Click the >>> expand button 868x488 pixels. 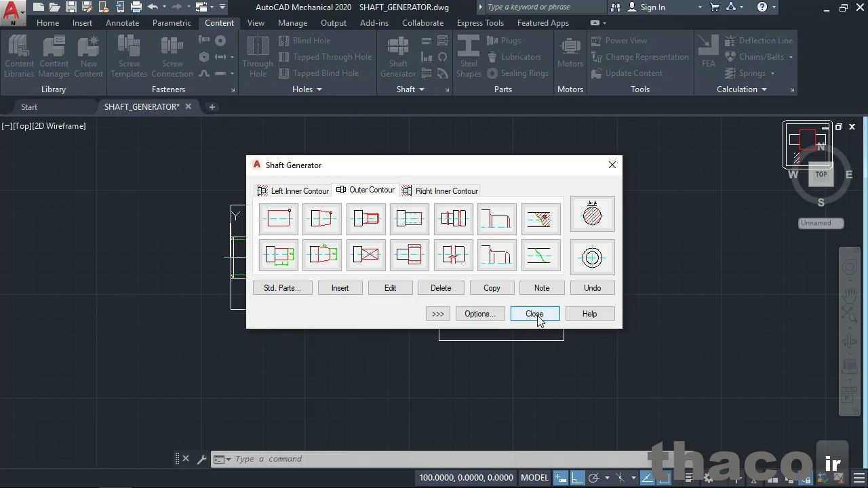tap(438, 314)
